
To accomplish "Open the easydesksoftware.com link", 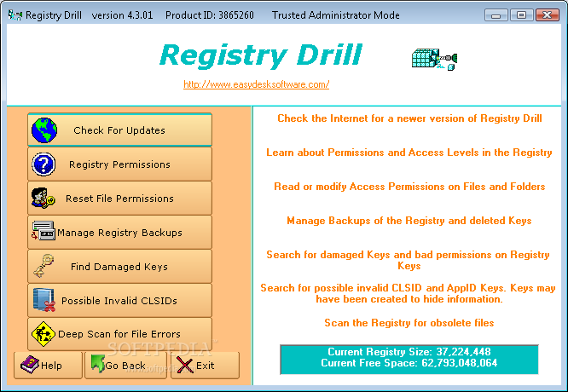I will coord(256,84).
